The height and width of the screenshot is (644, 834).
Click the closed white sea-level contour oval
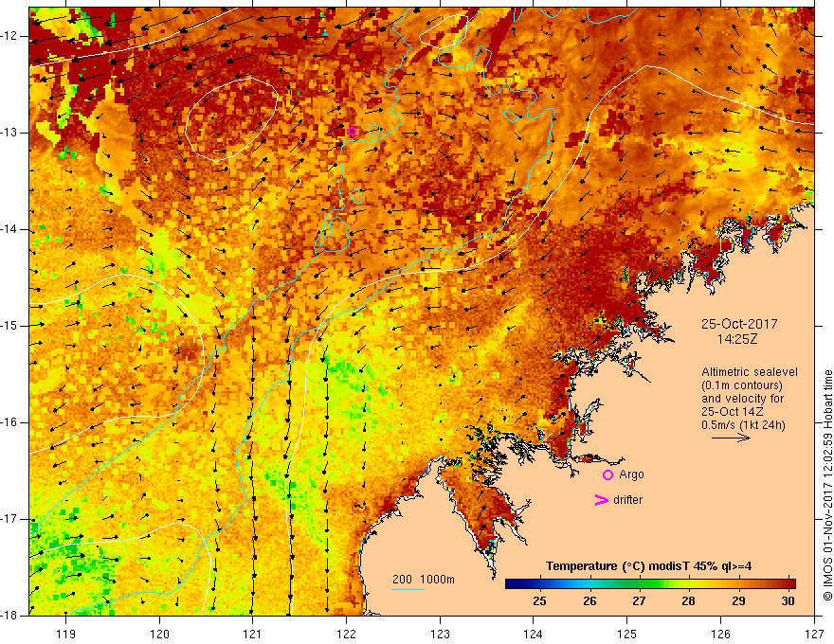232,119
